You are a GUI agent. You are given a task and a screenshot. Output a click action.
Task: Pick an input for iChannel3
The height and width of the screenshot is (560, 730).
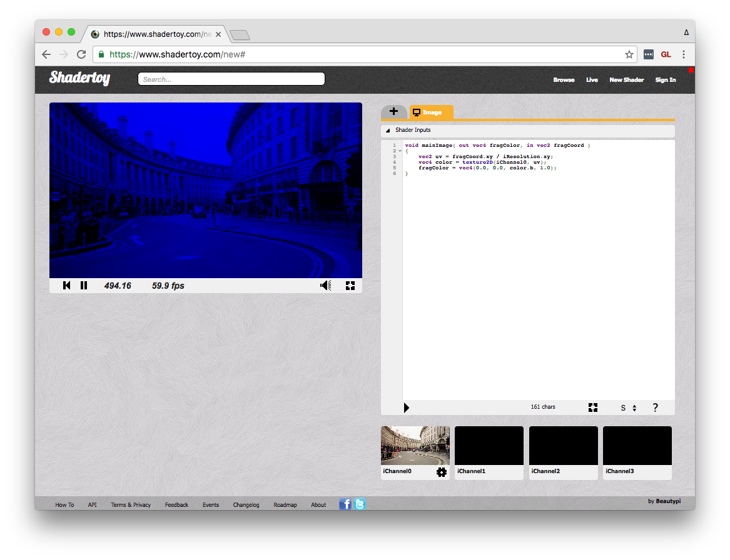point(637,446)
